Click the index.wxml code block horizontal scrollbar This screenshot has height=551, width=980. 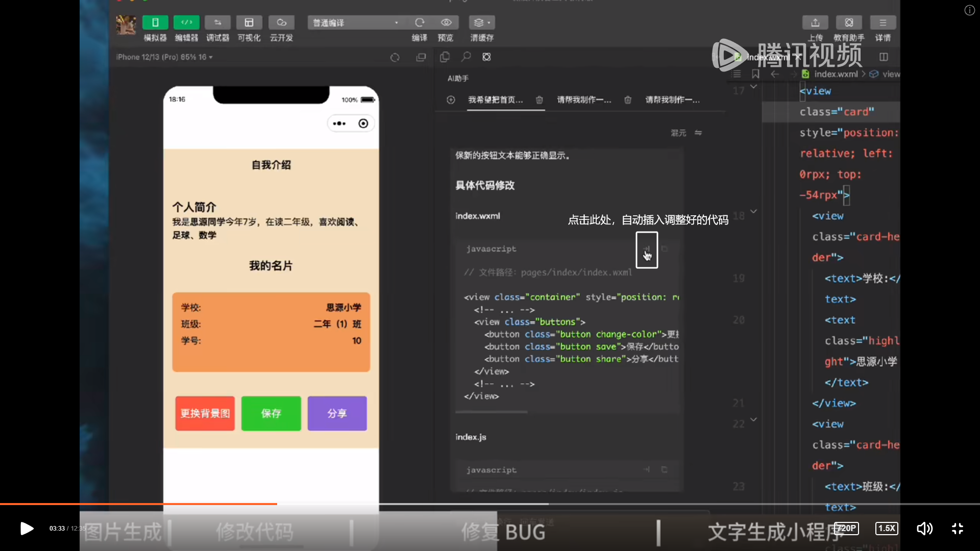tap(492, 412)
